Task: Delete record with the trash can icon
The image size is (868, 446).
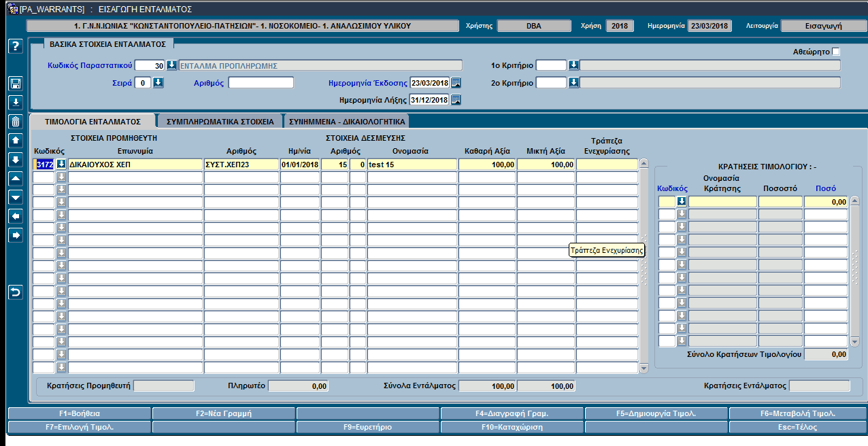Action: coord(16,122)
